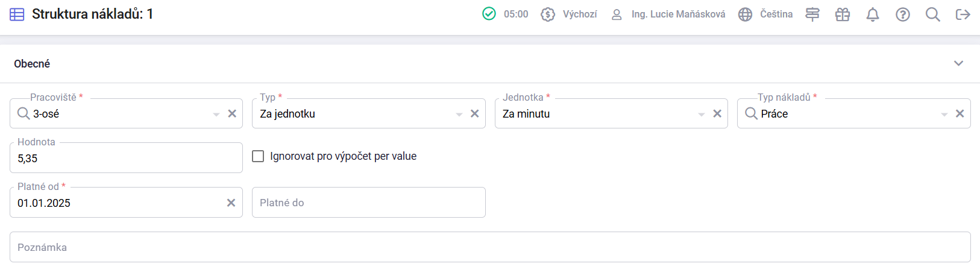Click the Poznámka text field

tap(490, 247)
